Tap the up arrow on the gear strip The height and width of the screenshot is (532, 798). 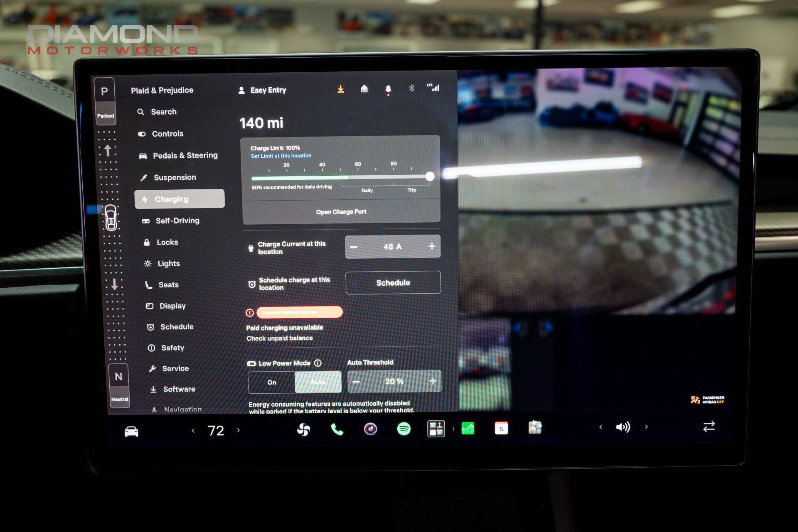point(108,150)
